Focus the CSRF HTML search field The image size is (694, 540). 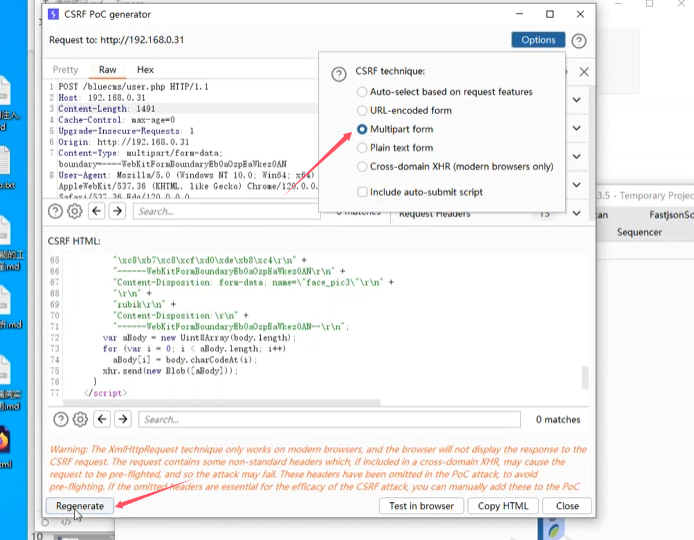click(x=329, y=419)
